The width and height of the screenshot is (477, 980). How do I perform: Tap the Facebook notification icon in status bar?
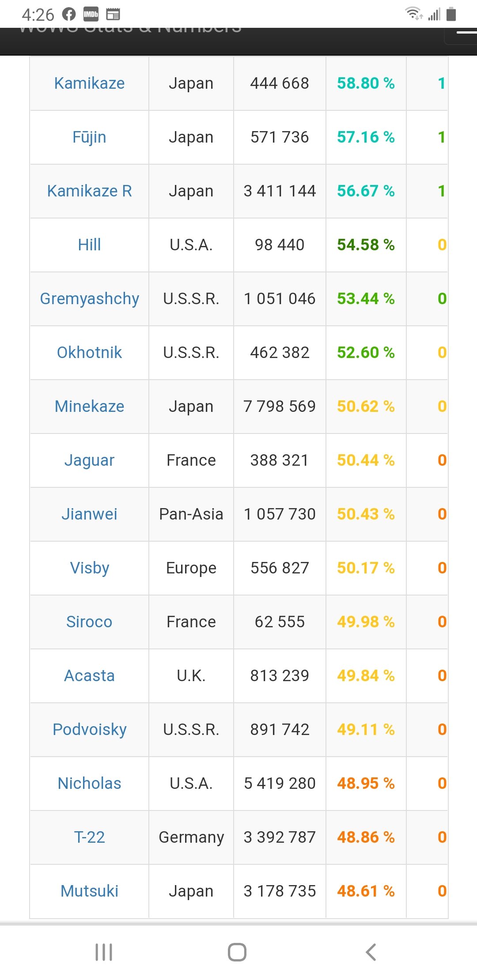click(x=69, y=15)
